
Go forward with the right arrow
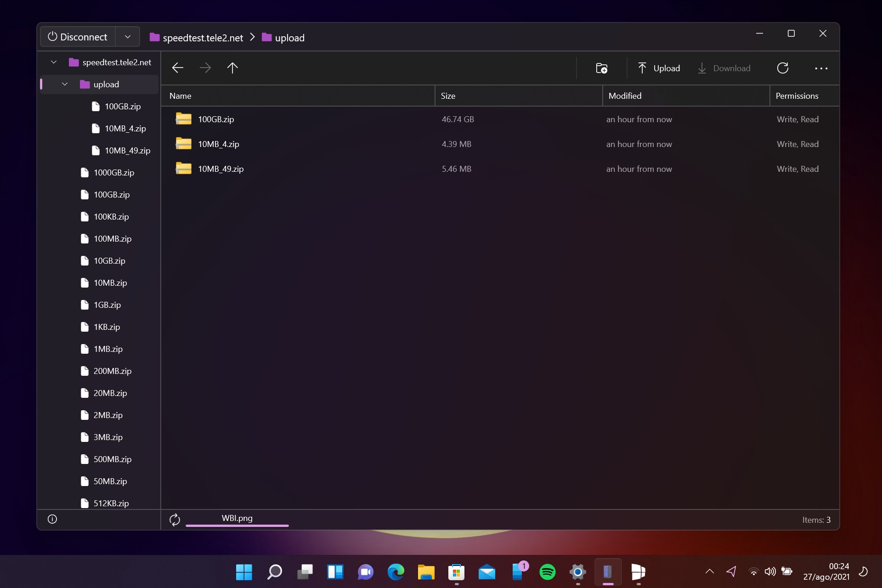pyautogui.click(x=205, y=68)
